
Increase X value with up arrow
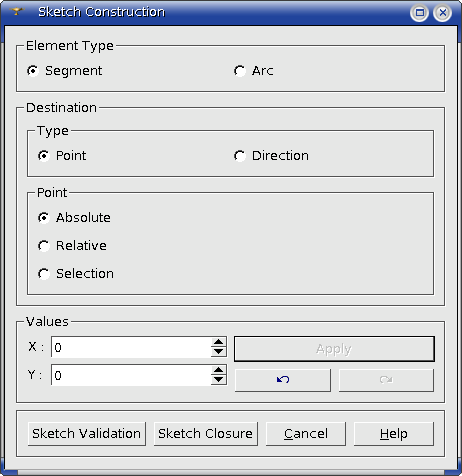tap(219, 342)
